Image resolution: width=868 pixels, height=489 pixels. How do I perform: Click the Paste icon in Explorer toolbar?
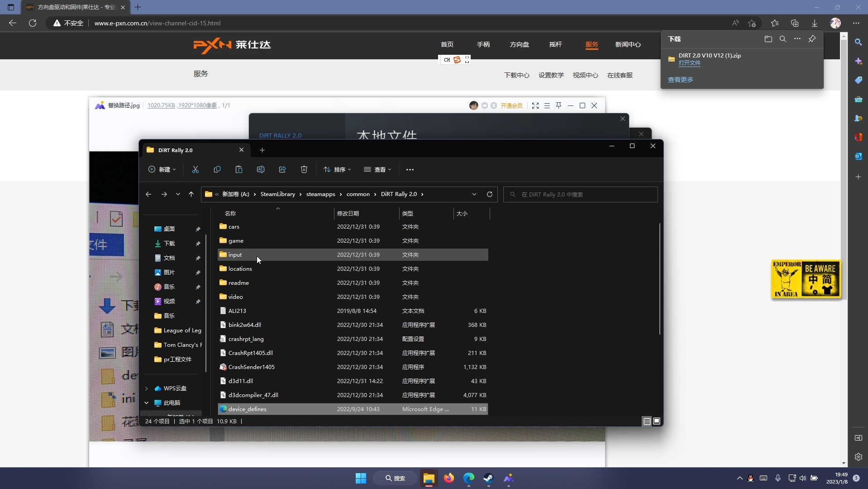point(239,169)
